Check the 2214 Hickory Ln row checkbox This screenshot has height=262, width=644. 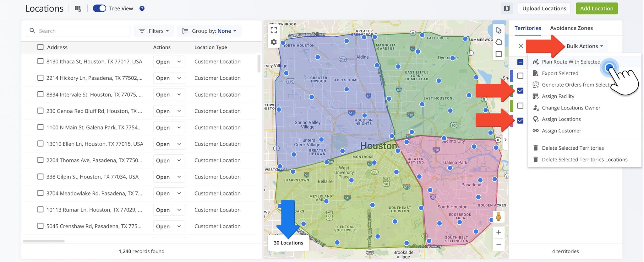[40, 78]
